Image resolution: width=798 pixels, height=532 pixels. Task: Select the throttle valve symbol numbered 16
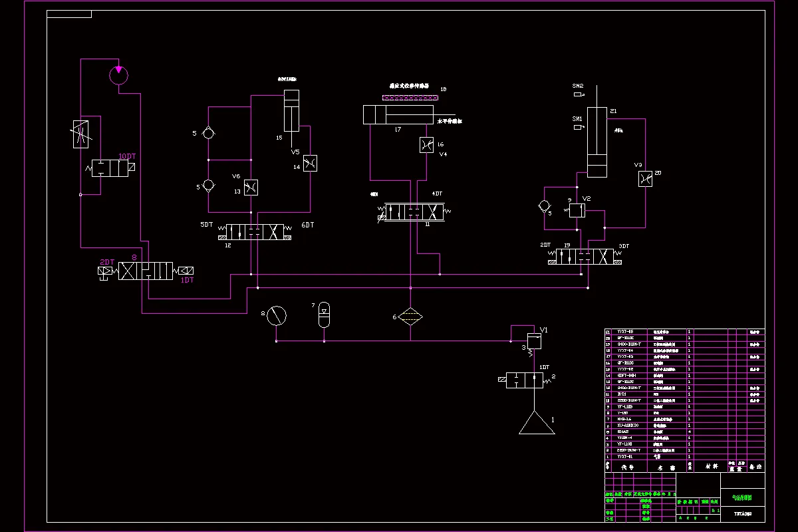(x=426, y=145)
